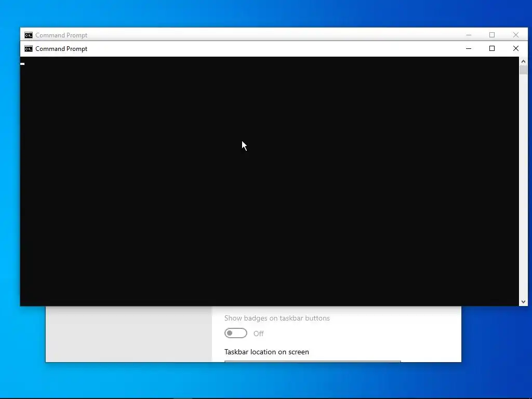Click the front Command Prompt title bar icon
This screenshot has width=532, height=399.
(x=29, y=49)
